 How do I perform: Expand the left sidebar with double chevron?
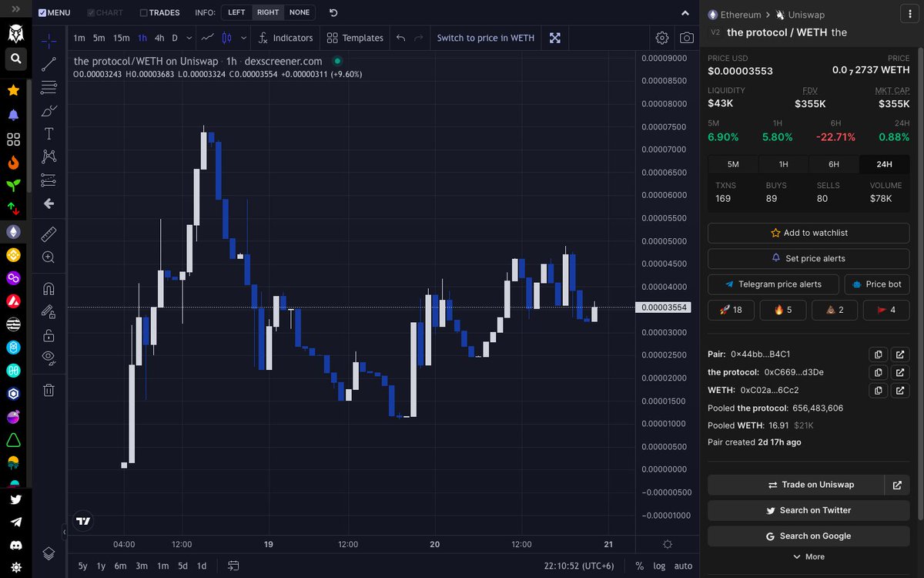click(x=15, y=8)
